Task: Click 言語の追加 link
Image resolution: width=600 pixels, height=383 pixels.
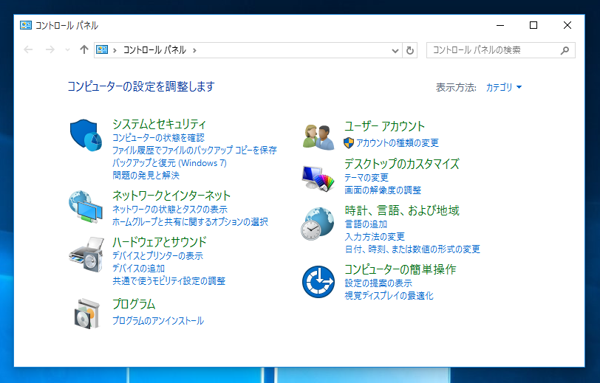Action: [366, 224]
